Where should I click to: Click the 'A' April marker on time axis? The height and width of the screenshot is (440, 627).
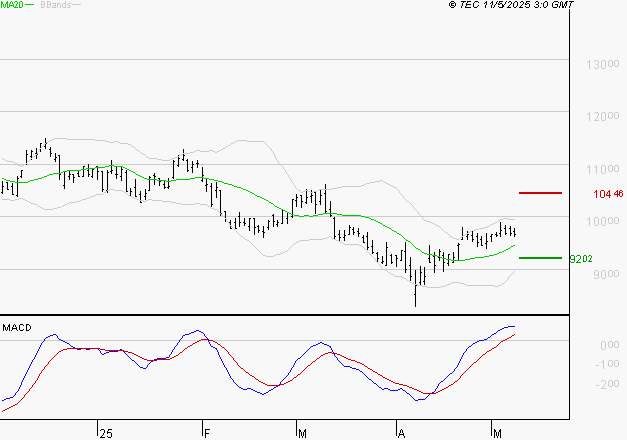(402, 432)
